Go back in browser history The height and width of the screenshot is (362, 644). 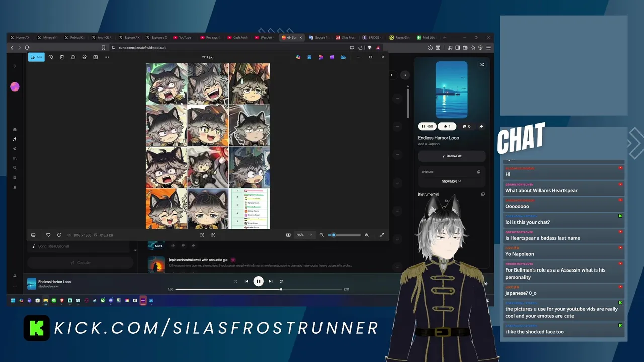12,48
